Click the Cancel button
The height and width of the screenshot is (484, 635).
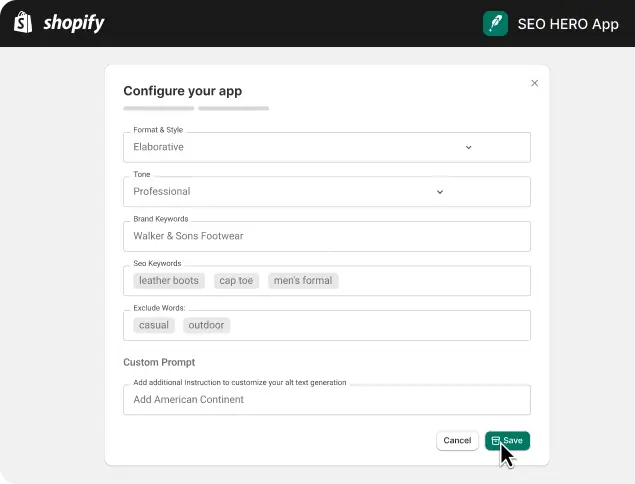point(457,440)
